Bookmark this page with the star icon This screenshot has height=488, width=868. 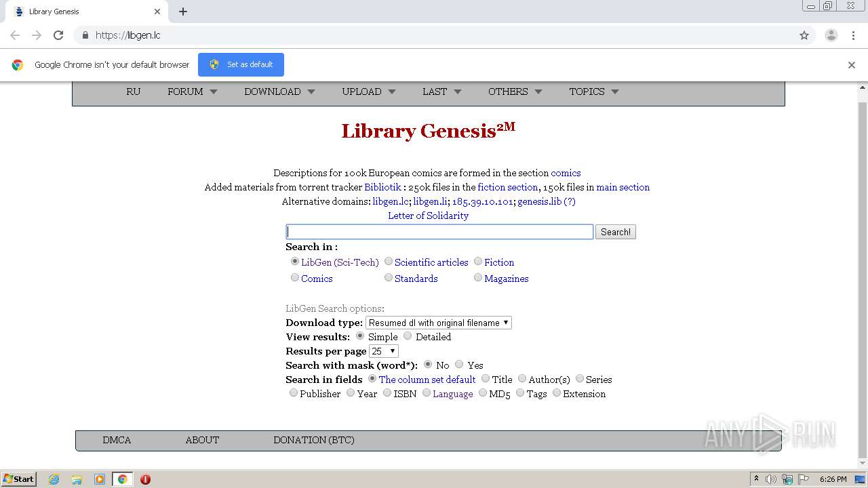(x=804, y=35)
